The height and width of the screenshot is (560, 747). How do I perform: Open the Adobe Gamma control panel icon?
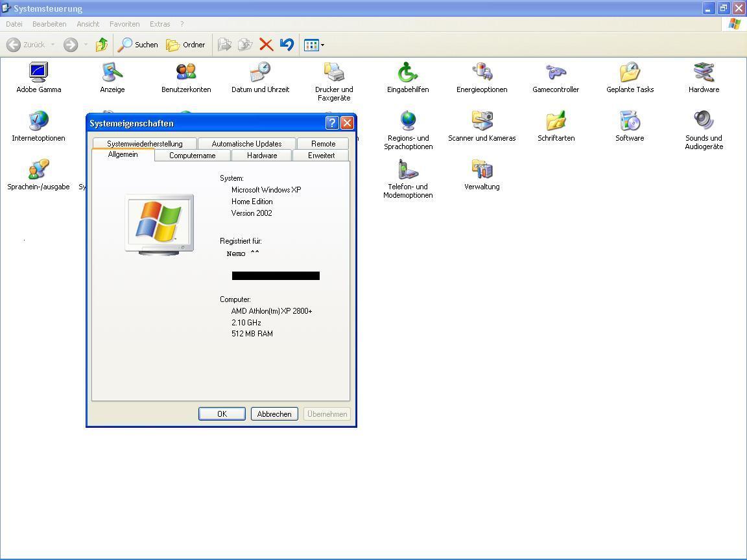pos(39,73)
